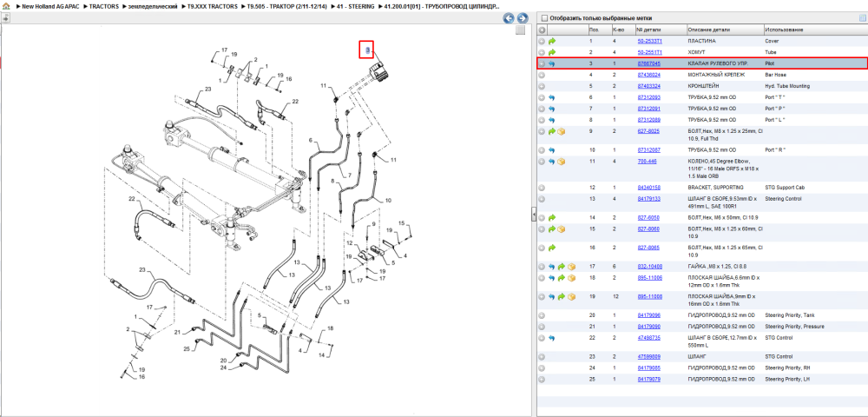
Task: Click the panel toggle icon below home
Action: (5, 17)
